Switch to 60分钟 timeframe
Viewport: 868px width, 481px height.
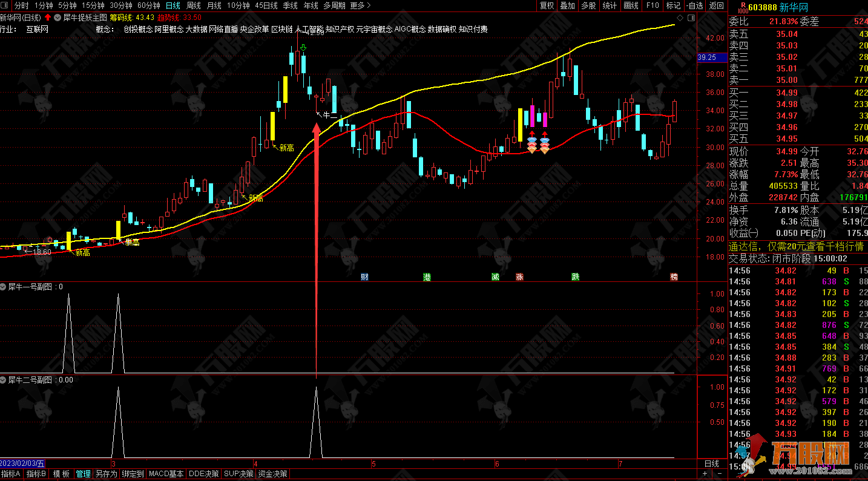(x=149, y=5)
